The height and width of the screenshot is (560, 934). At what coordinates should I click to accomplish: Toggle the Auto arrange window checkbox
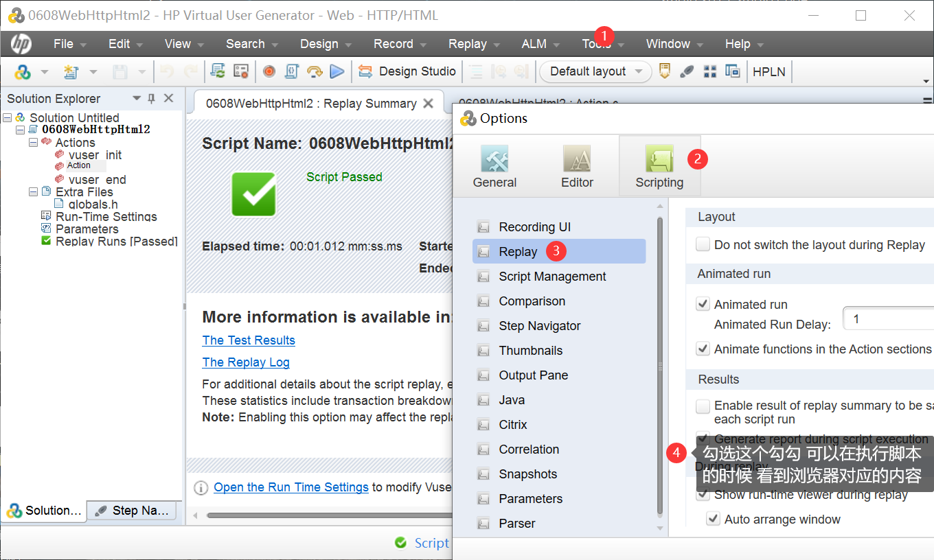point(714,519)
